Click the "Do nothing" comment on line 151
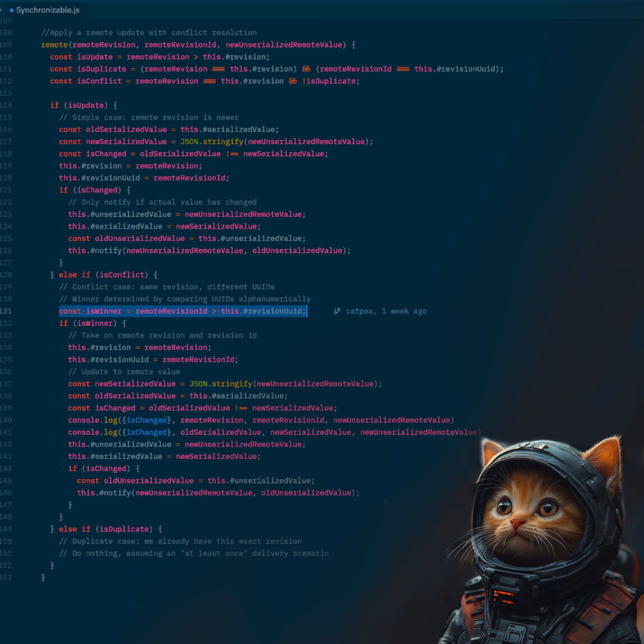 (x=194, y=553)
